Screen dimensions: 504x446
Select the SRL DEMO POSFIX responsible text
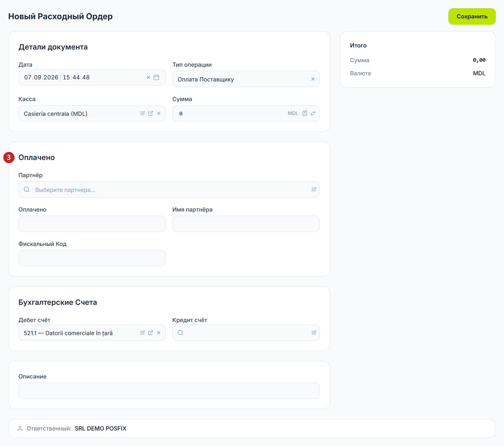(x=100, y=429)
